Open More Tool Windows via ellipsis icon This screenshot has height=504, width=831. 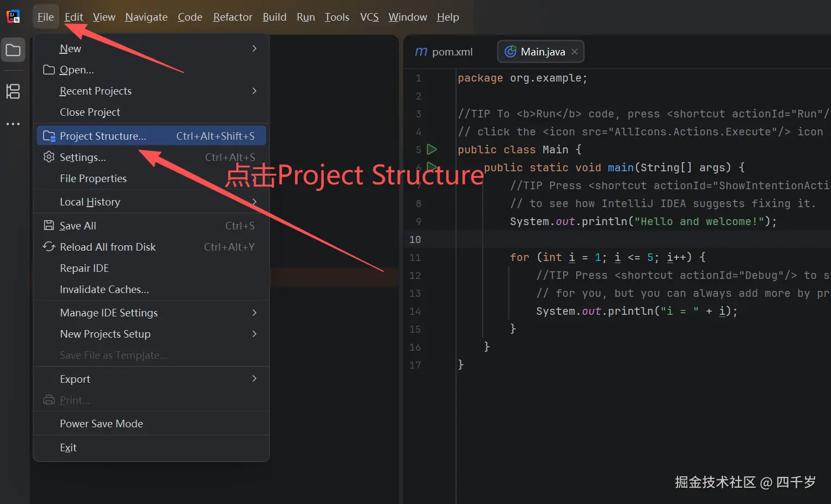(13, 123)
